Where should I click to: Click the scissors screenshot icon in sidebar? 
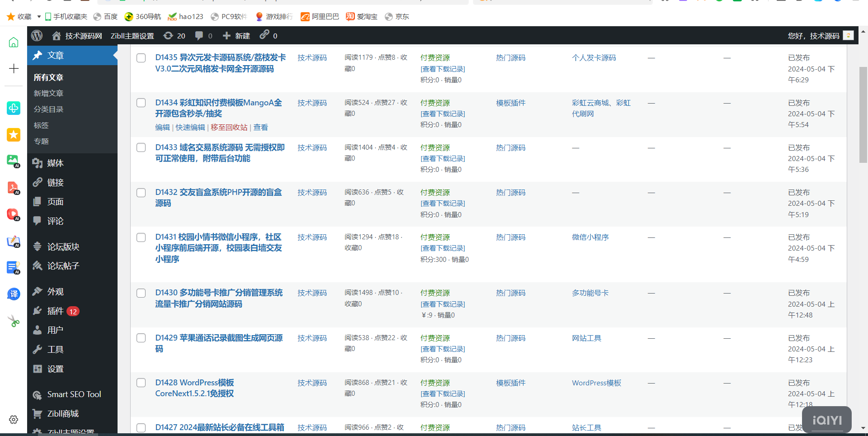14,322
